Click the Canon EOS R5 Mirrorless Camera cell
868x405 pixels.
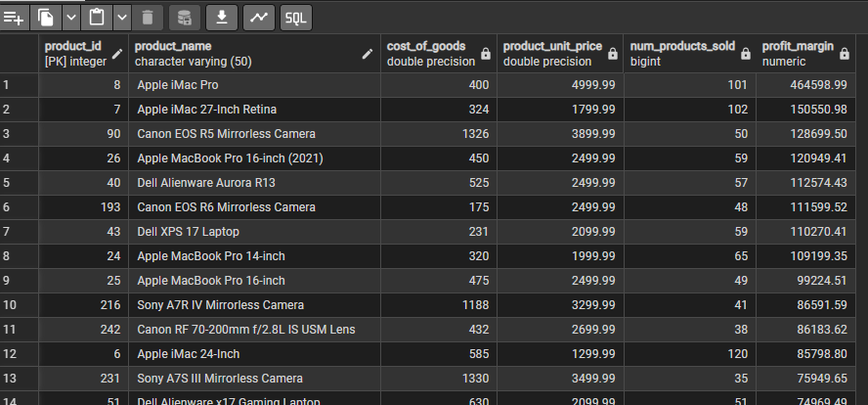255,134
